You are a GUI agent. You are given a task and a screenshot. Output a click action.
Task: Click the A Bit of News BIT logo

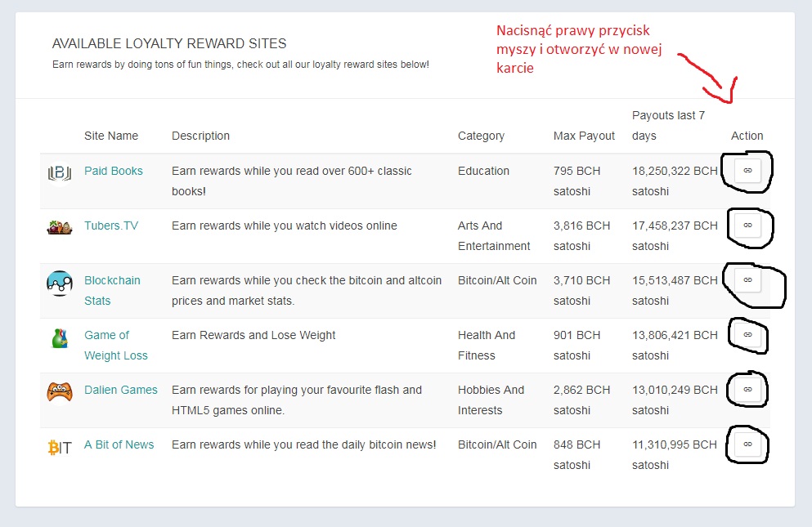60,447
